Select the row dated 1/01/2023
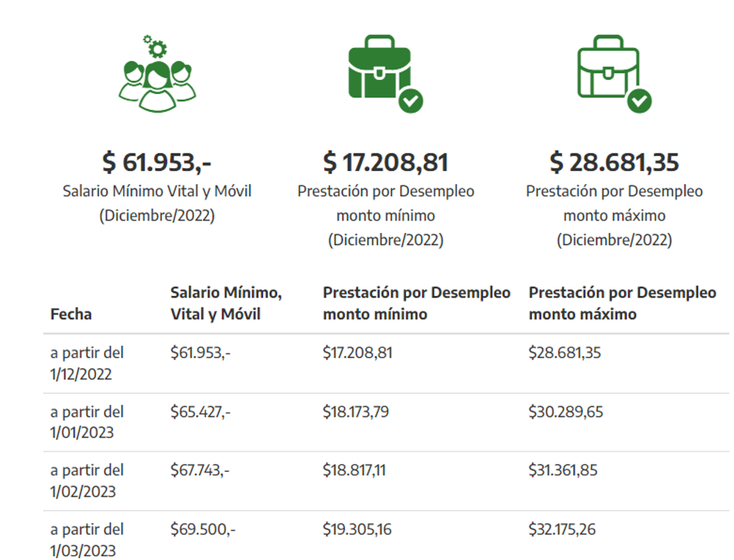This screenshot has width=734, height=560. 87,422
